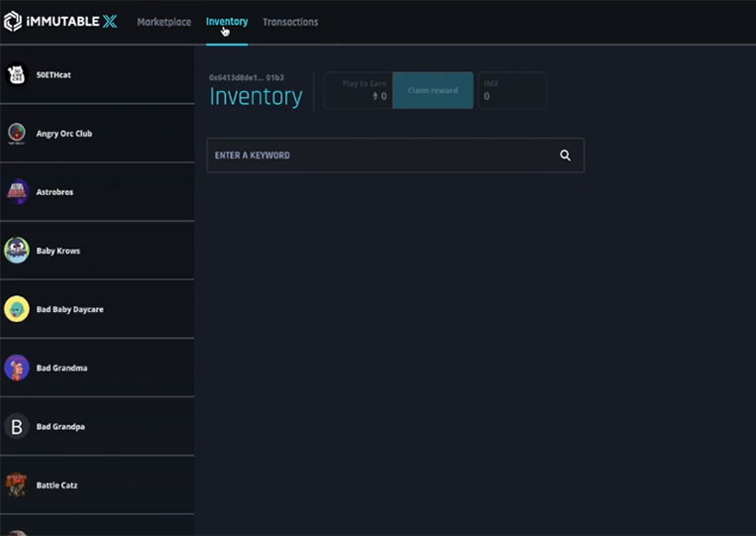This screenshot has height=536, width=756.
Task: Click the wallet address 0x6413d8de1
Action: coord(247,77)
